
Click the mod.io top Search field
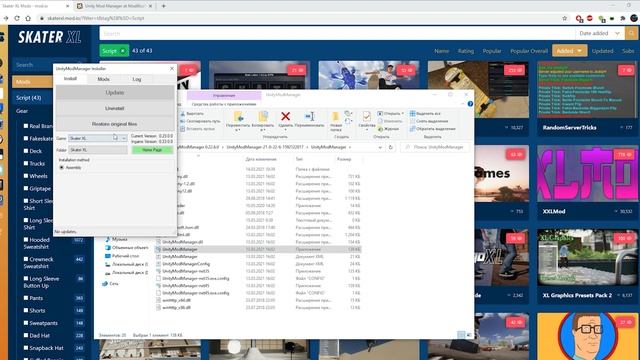pyautogui.click(x=337, y=33)
